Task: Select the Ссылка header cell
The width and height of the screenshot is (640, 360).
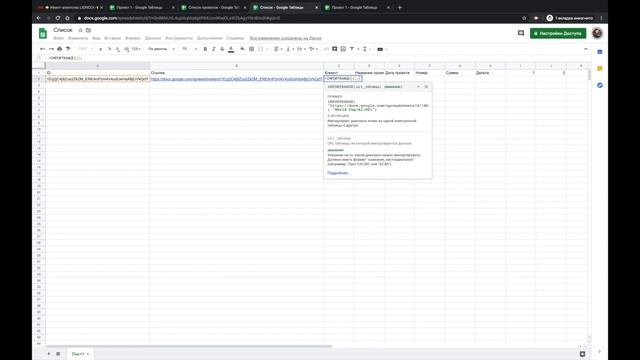Action: click(x=237, y=73)
